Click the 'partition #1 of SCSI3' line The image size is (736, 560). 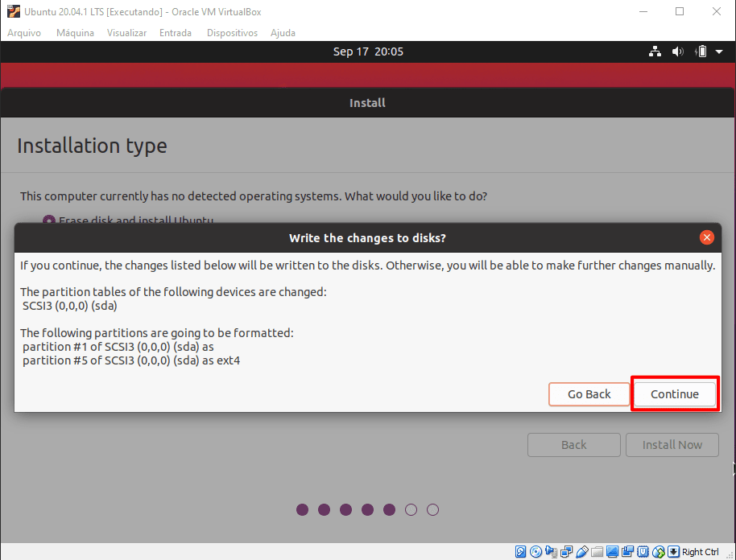click(x=118, y=347)
